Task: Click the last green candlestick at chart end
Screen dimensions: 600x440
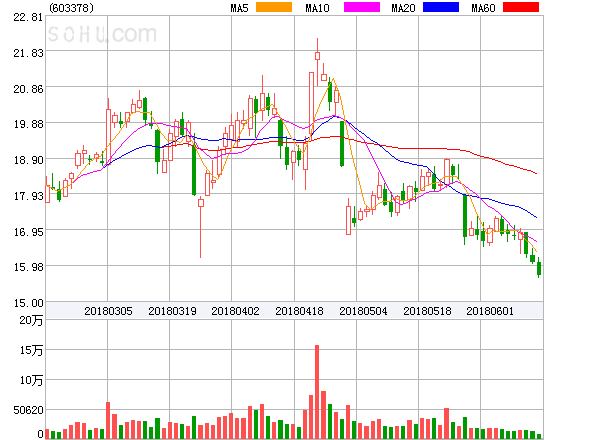Action: tap(539, 268)
